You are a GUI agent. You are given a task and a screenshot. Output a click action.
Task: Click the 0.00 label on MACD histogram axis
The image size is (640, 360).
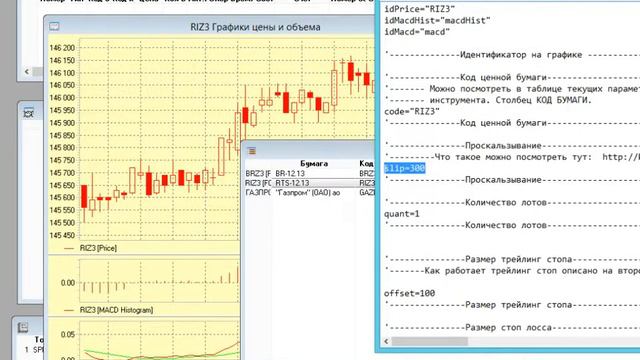[68, 283]
